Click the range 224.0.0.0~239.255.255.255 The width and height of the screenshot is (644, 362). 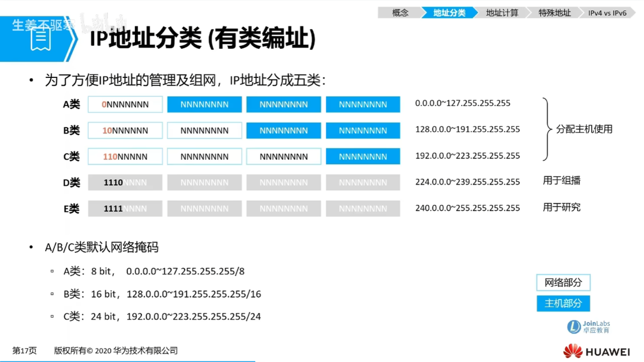click(468, 182)
